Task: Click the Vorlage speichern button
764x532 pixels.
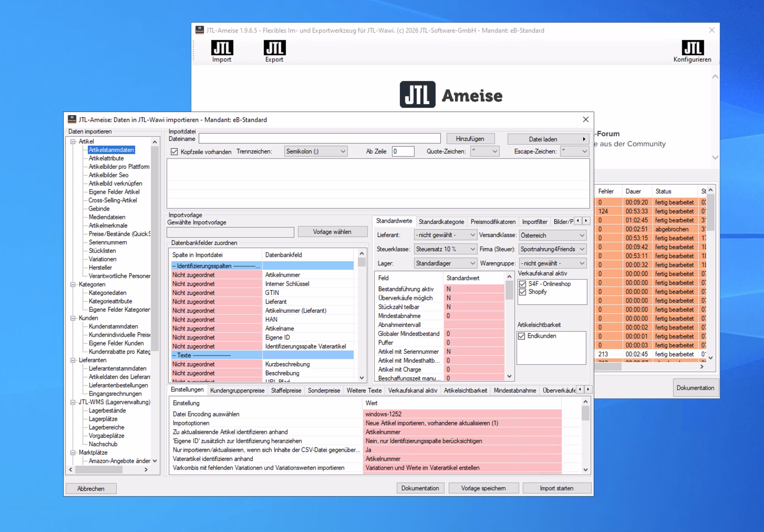Action: point(483,488)
